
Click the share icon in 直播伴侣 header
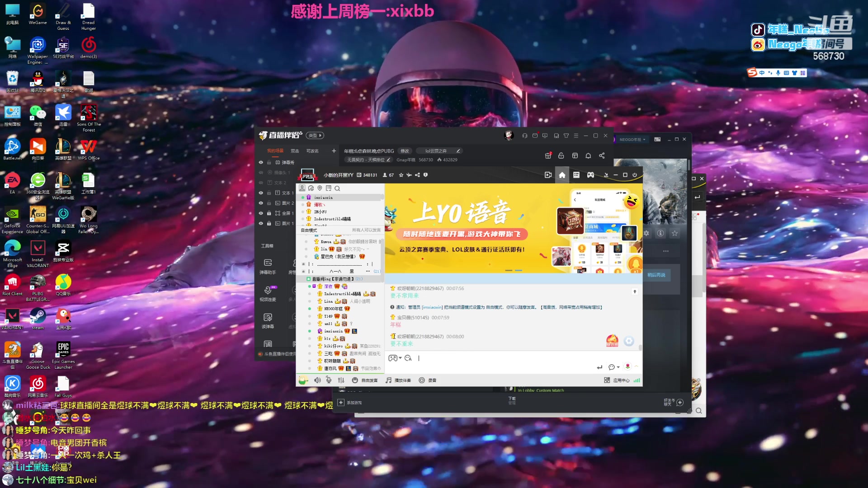pos(602,155)
